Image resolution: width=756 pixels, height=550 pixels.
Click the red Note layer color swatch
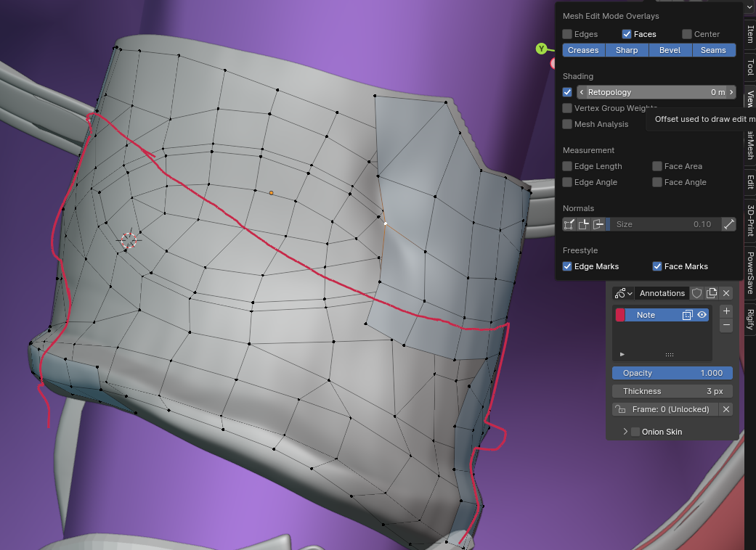click(620, 315)
